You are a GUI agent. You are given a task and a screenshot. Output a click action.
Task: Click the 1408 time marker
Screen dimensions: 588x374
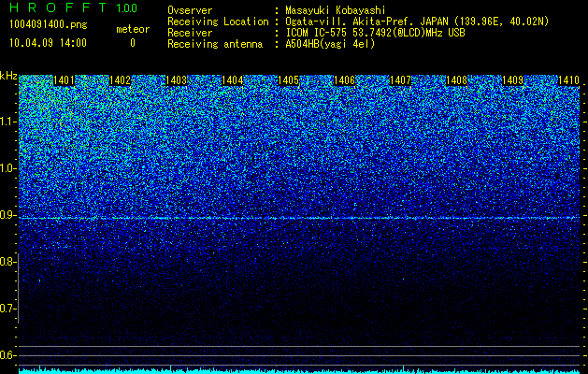457,80
